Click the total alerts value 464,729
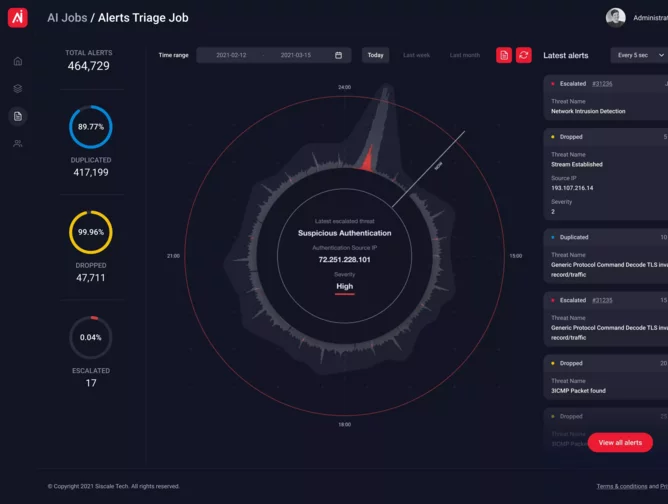 click(x=89, y=66)
